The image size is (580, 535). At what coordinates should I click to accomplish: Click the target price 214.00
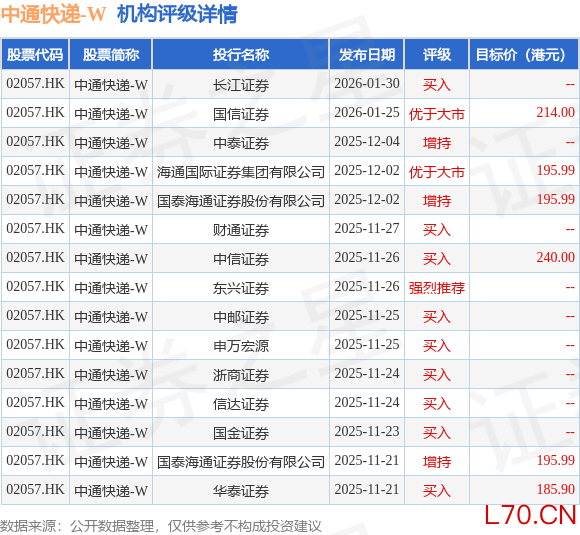pyautogui.click(x=556, y=112)
